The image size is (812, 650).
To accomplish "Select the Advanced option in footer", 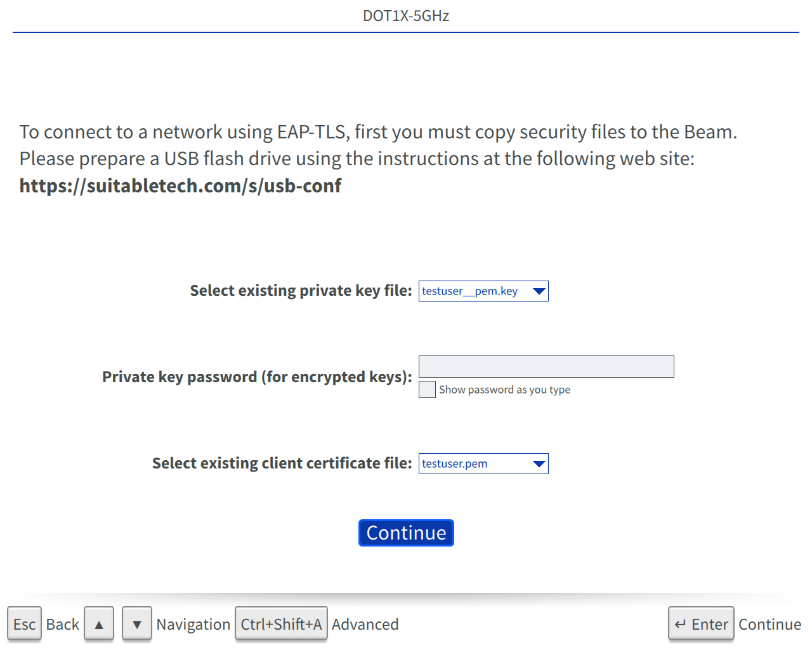I will click(x=365, y=625).
